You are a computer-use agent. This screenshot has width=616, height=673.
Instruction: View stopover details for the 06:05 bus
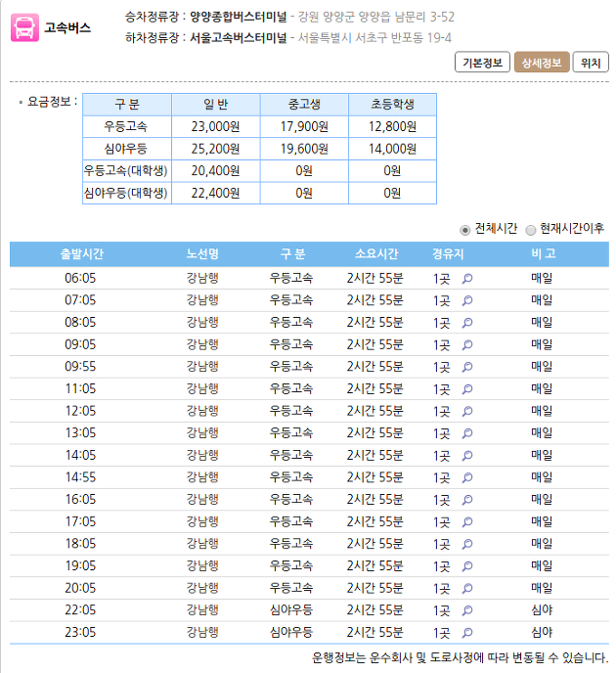click(x=467, y=279)
